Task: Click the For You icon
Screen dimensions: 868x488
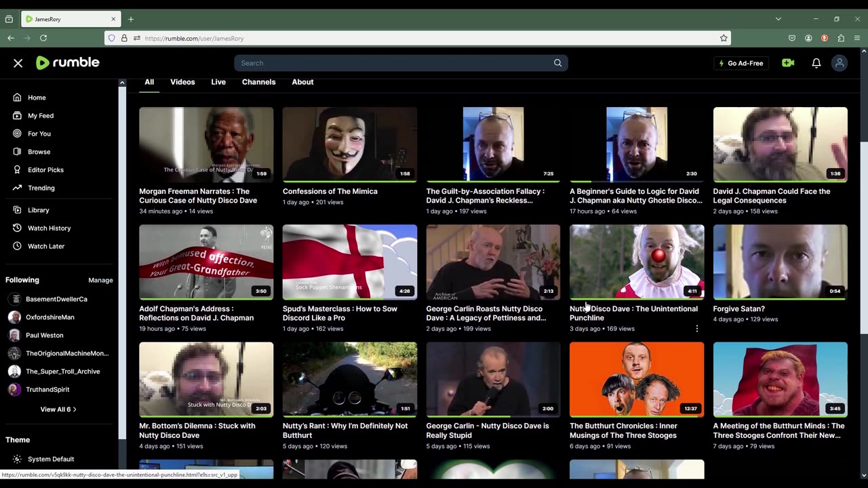Action: tap(17, 134)
